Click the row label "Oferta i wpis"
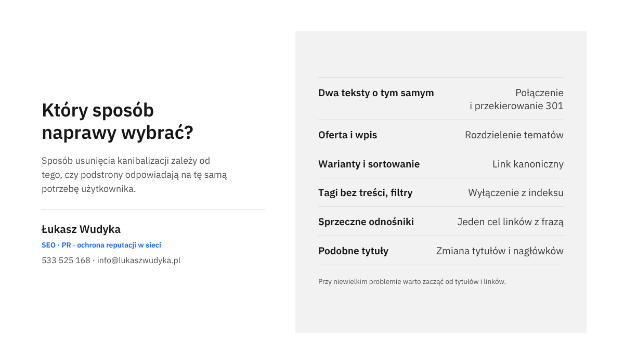Viewport: 624px width, 364px height. click(x=348, y=135)
